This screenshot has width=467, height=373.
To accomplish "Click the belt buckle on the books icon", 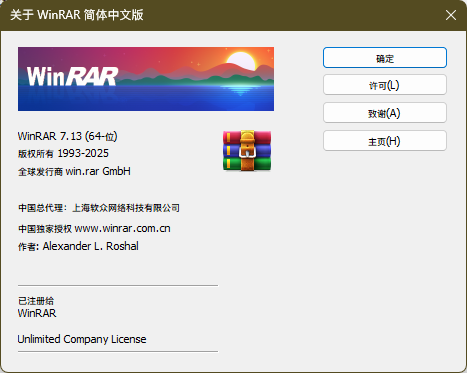I will pyautogui.click(x=247, y=152).
